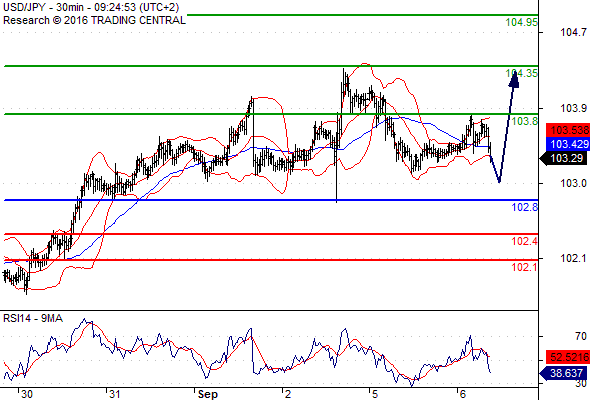Click the USD/JPY 30min chart title
The width and height of the screenshot is (590, 400).
point(91,7)
